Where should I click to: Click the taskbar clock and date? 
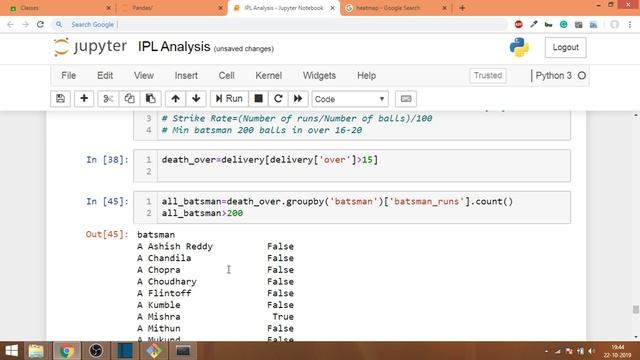617,351
